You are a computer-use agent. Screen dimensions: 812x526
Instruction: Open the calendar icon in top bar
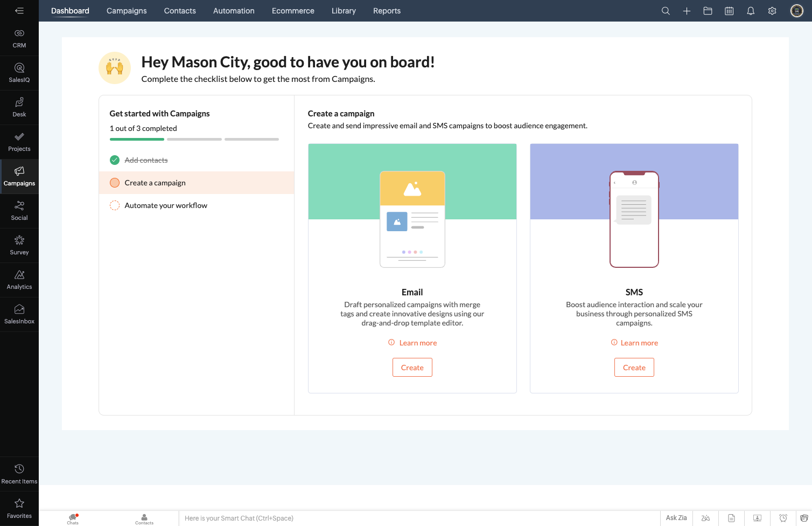point(729,11)
